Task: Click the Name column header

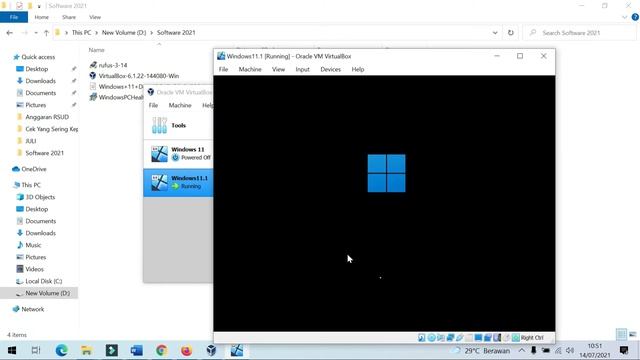Action: [97, 50]
